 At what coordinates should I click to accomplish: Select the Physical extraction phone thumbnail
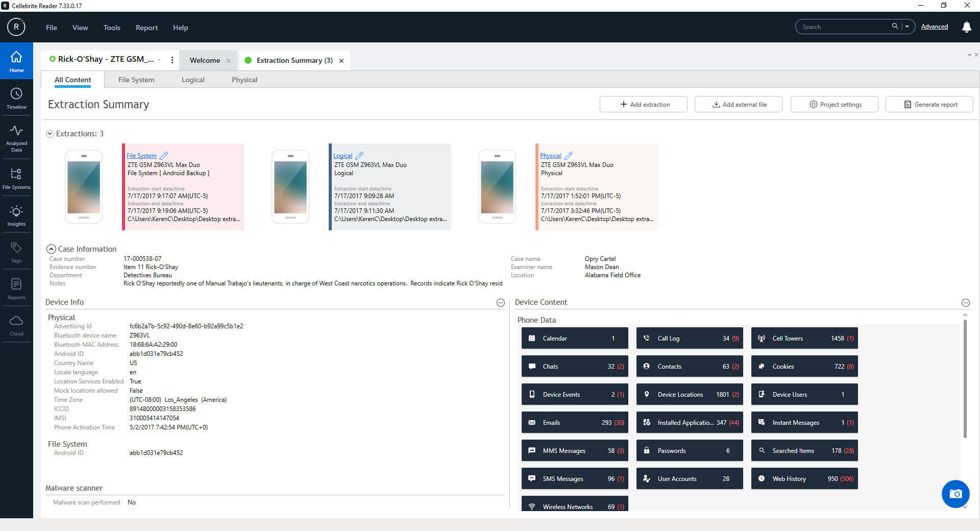click(x=497, y=187)
